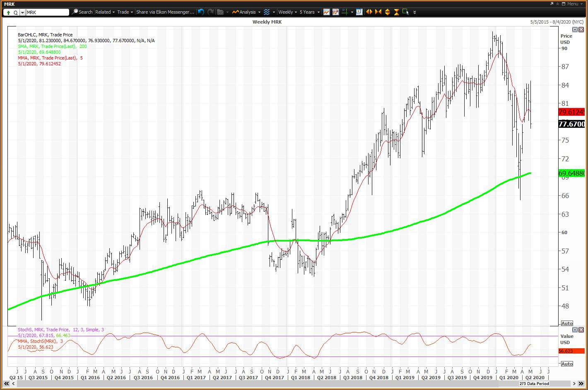
Task: Click the Q2 2020 label on time axis
Action: [x=535, y=378]
